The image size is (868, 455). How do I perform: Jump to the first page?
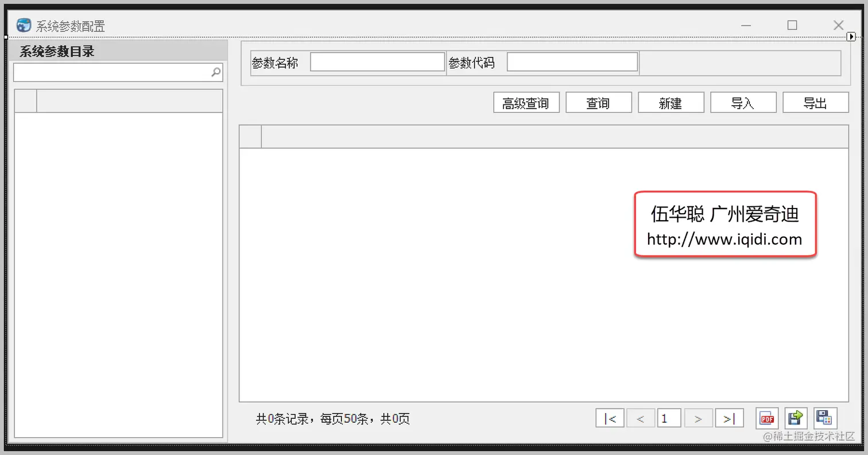pos(610,418)
